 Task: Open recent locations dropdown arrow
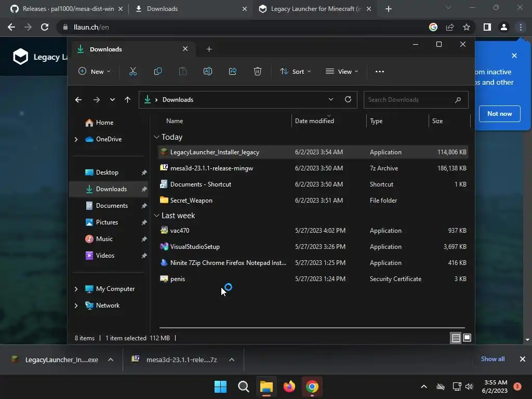tap(112, 100)
